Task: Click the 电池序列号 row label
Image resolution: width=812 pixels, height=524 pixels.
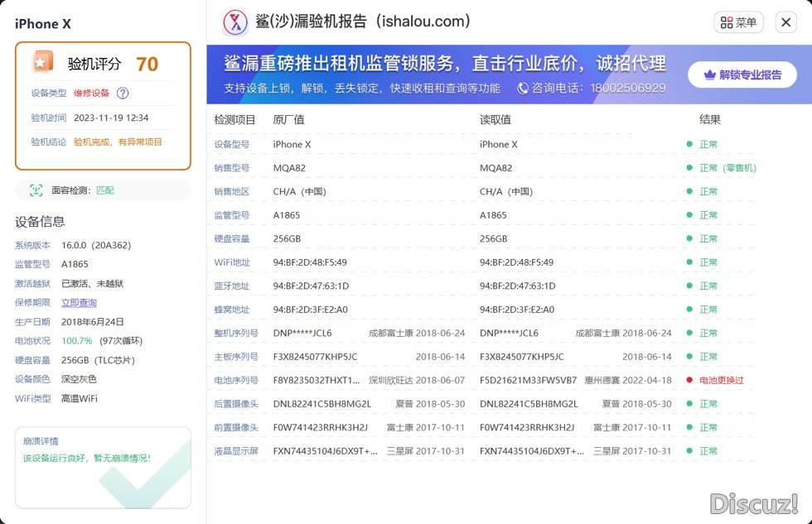Action: click(x=236, y=380)
